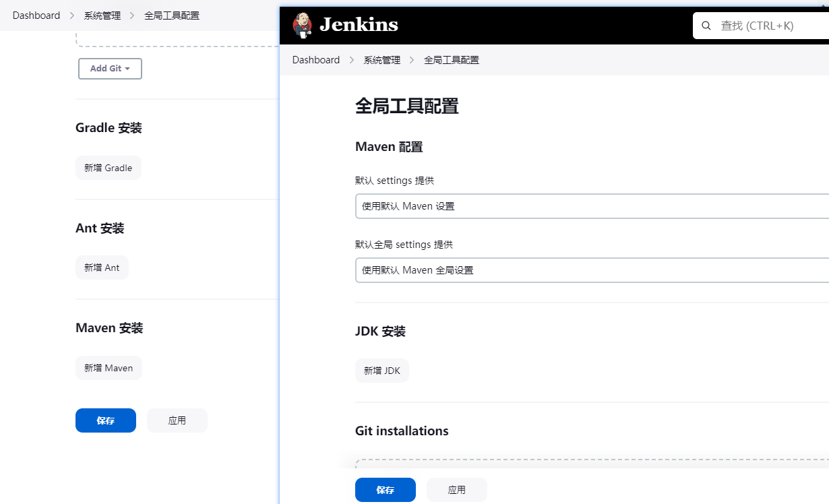Click the magnifier icon in the search box

click(706, 26)
